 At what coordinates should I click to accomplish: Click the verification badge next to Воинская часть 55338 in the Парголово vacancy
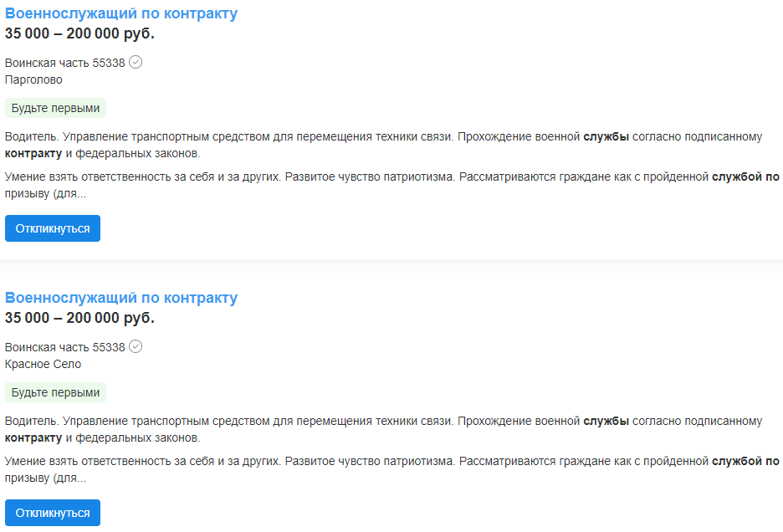(x=137, y=62)
